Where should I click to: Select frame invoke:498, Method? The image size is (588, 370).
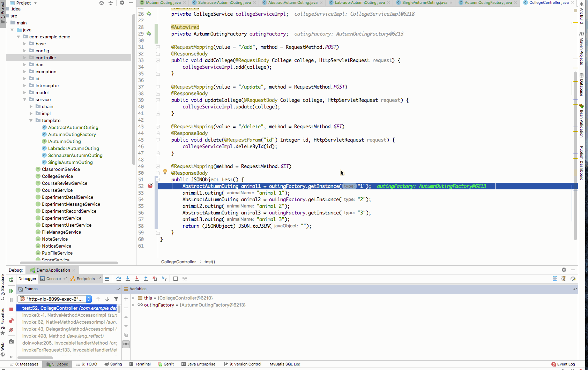63,336
